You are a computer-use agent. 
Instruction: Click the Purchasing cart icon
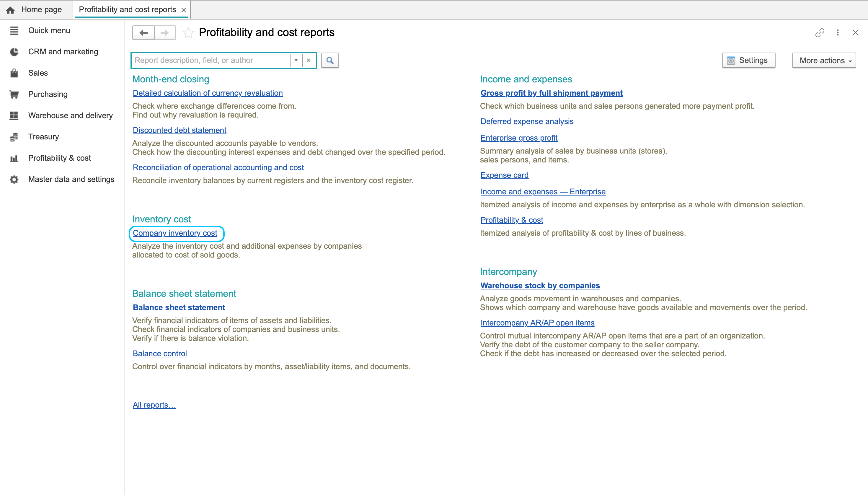click(14, 94)
